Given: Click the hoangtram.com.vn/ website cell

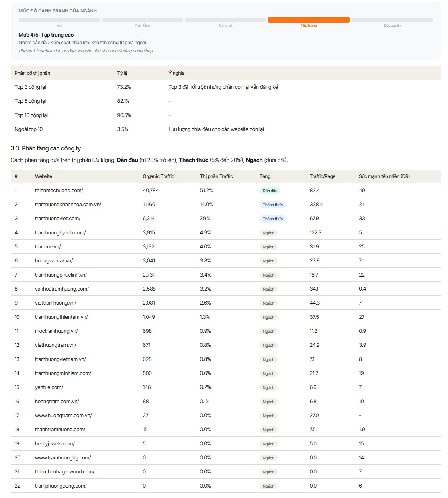Looking at the screenshot, I should [x=57, y=402].
